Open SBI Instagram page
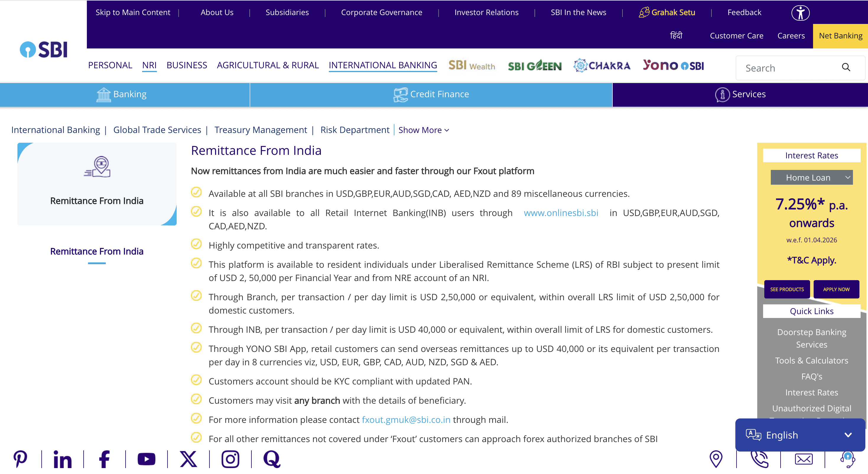The width and height of the screenshot is (868, 474). click(x=230, y=459)
